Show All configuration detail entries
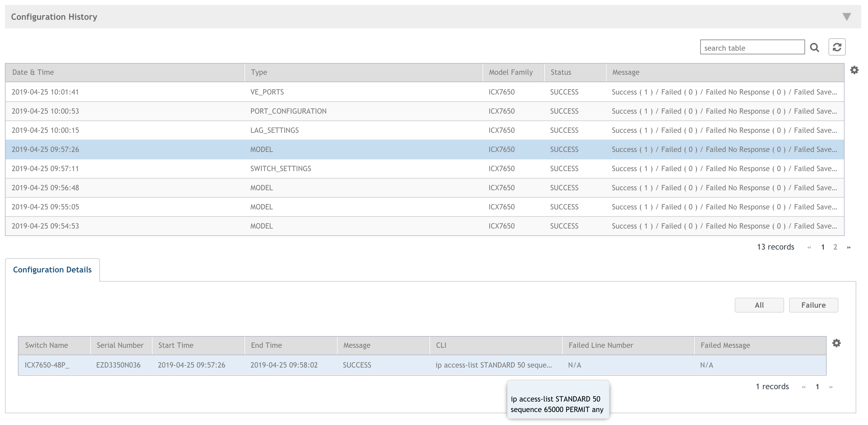 pyautogui.click(x=759, y=305)
